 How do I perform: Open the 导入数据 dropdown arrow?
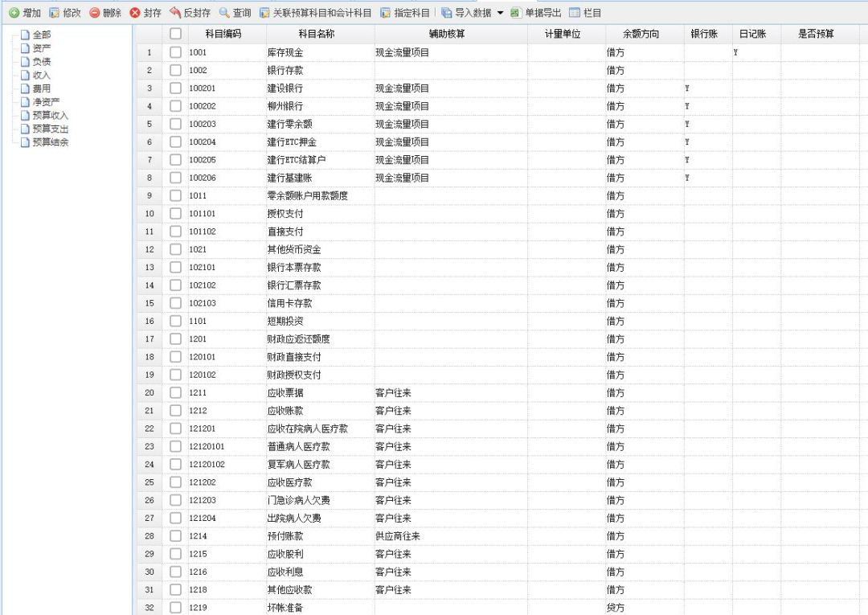tap(501, 13)
